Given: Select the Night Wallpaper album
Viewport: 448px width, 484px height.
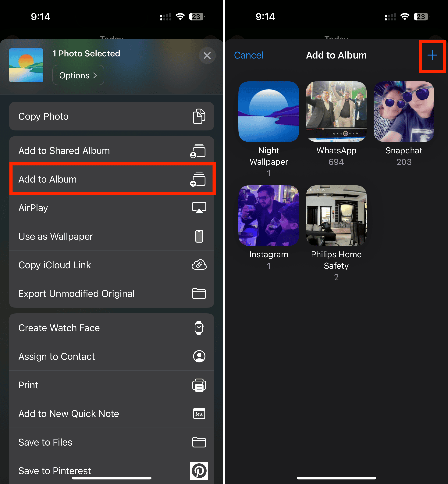Looking at the screenshot, I should coord(269,112).
